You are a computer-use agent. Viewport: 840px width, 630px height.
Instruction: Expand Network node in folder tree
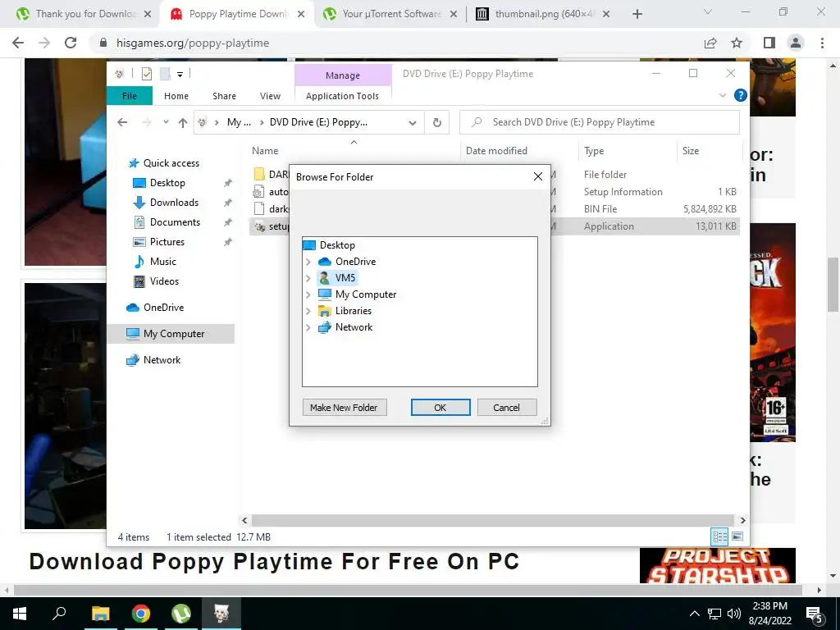[308, 327]
